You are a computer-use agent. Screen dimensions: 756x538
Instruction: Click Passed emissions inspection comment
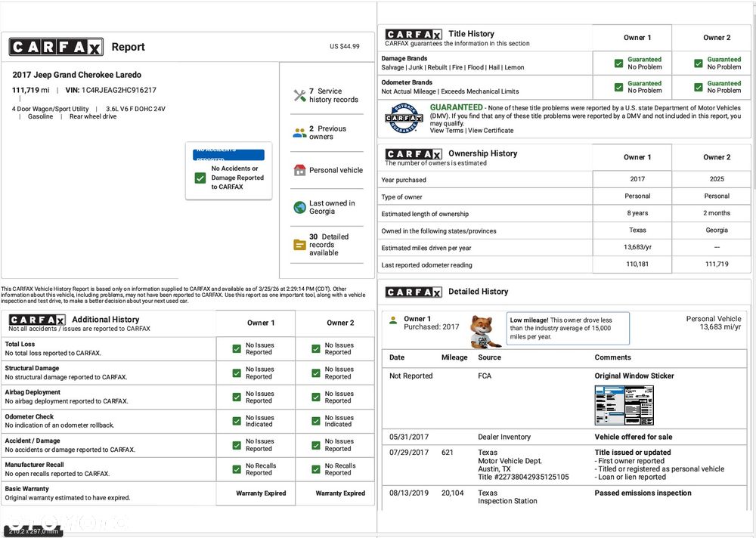coord(643,493)
